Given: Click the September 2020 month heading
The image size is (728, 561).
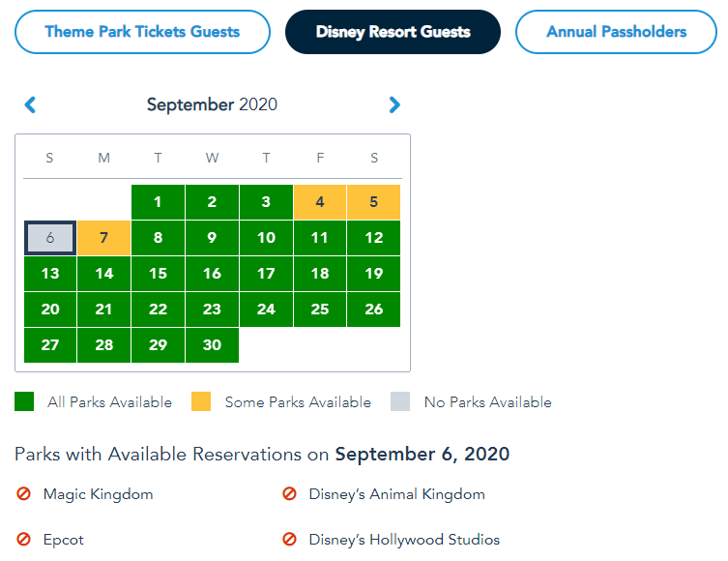Looking at the screenshot, I should tap(212, 104).
